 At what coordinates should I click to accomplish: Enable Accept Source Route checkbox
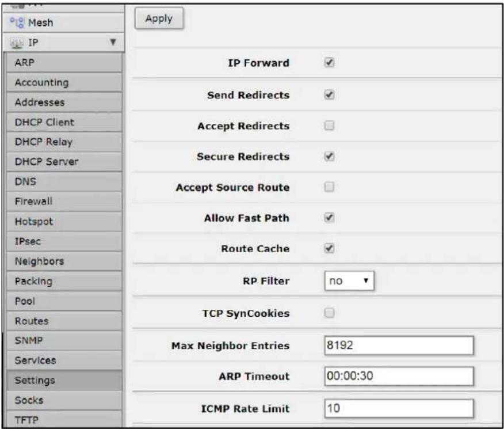coord(329,187)
